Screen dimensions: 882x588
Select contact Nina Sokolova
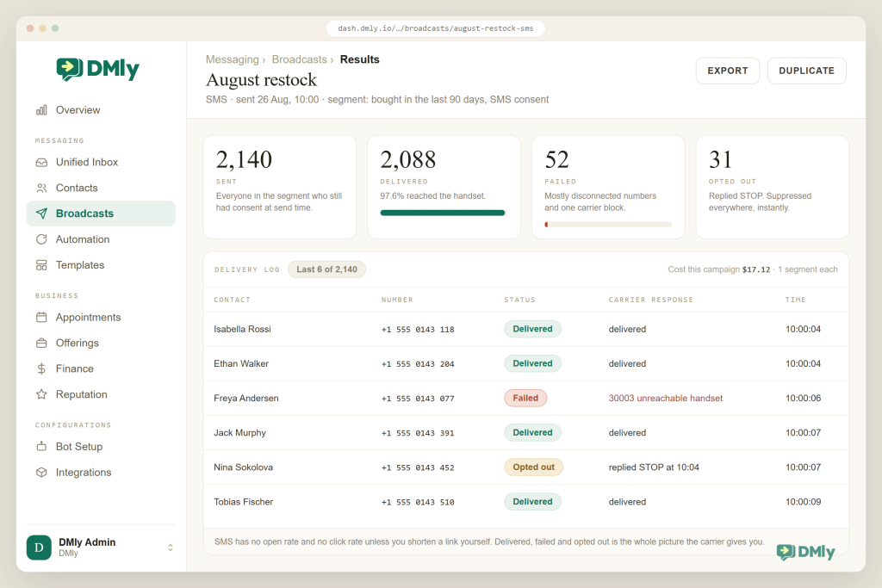tap(243, 467)
